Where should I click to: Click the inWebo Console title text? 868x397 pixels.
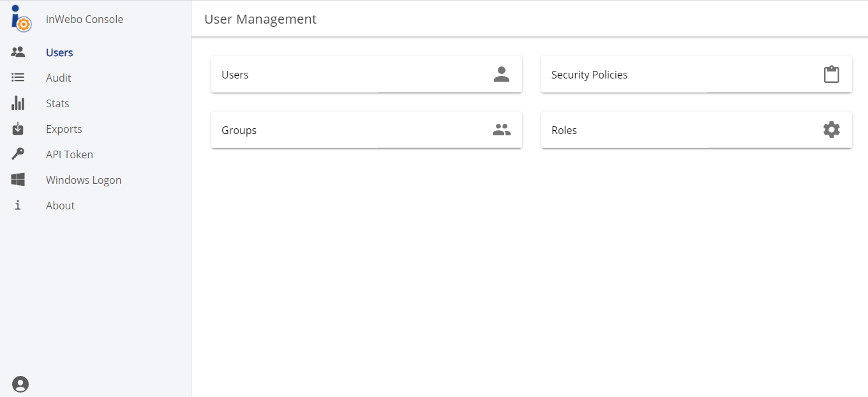click(84, 19)
